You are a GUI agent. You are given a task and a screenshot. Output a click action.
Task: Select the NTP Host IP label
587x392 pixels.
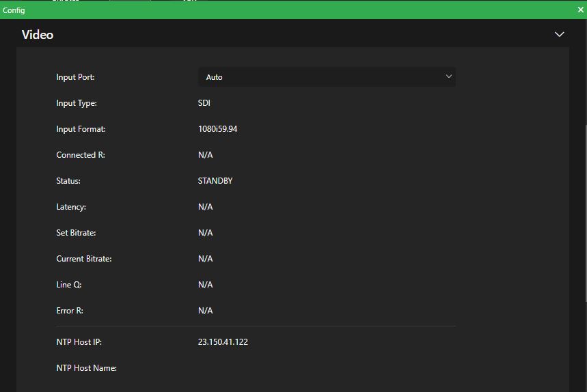pyautogui.click(x=79, y=342)
